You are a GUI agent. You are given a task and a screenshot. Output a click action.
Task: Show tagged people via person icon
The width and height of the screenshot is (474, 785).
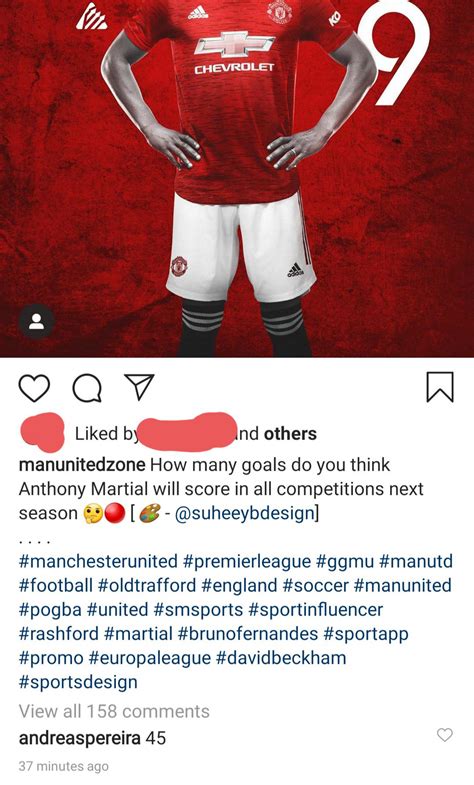[x=37, y=321]
